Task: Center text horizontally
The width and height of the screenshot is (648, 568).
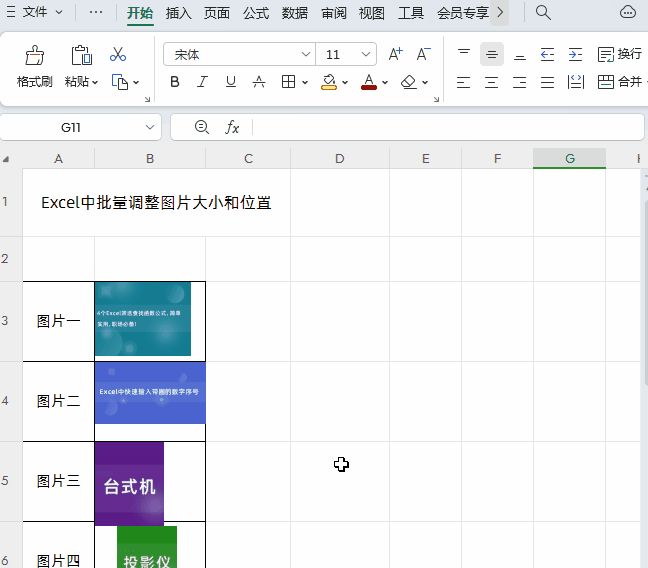Action: point(492,82)
